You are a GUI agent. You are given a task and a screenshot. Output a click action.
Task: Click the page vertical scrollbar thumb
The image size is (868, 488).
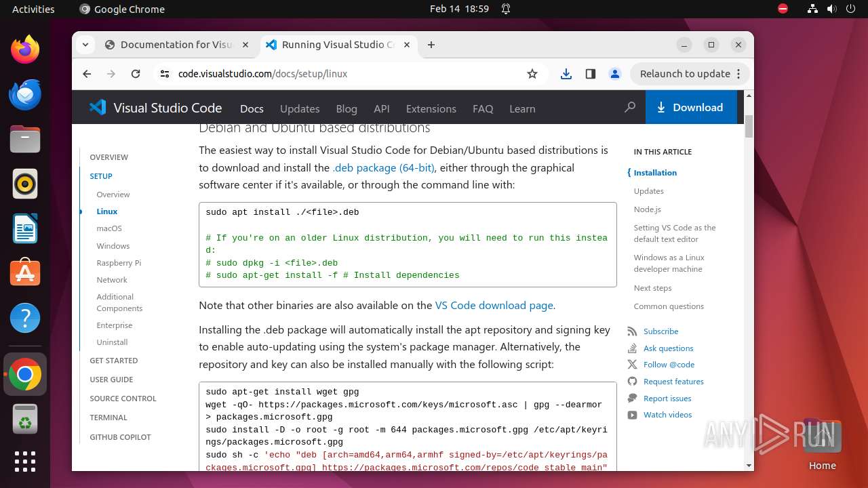749,127
